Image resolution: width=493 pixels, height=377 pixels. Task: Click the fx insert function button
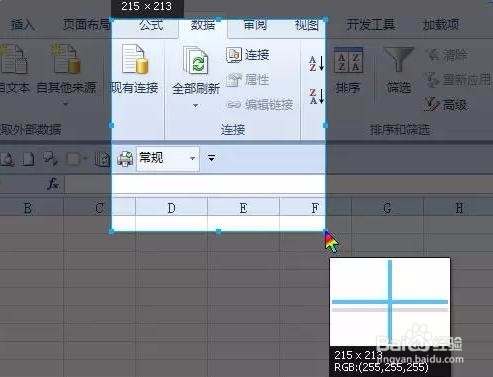tap(53, 184)
